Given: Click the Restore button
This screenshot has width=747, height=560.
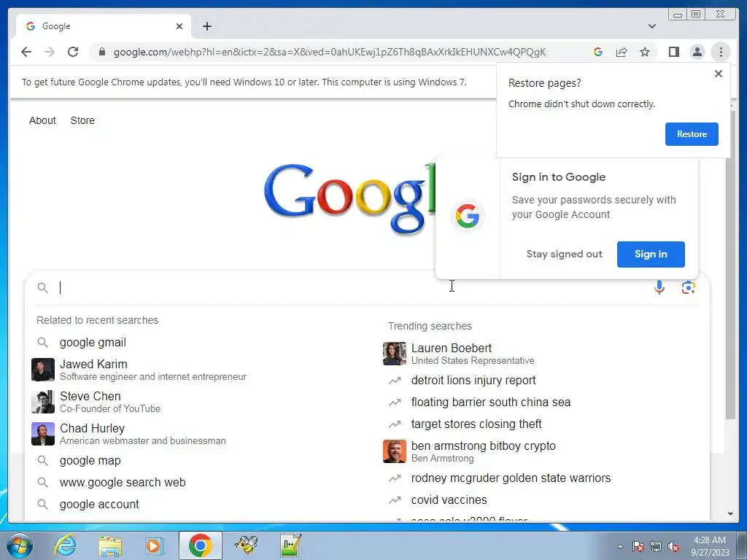Looking at the screenshot, I should click(692, 134).
